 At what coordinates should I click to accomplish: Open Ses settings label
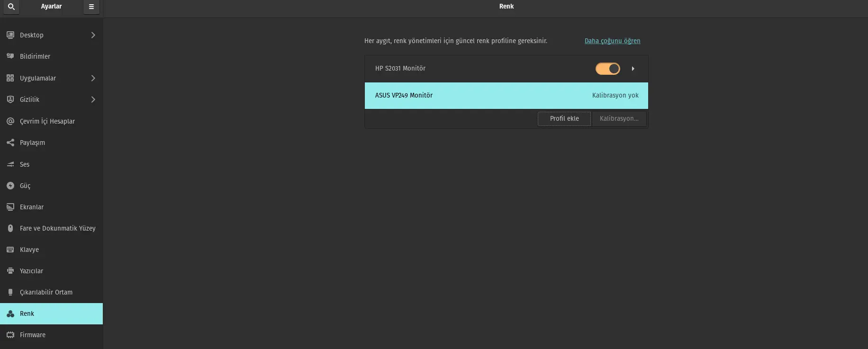[x=25, y=164]
